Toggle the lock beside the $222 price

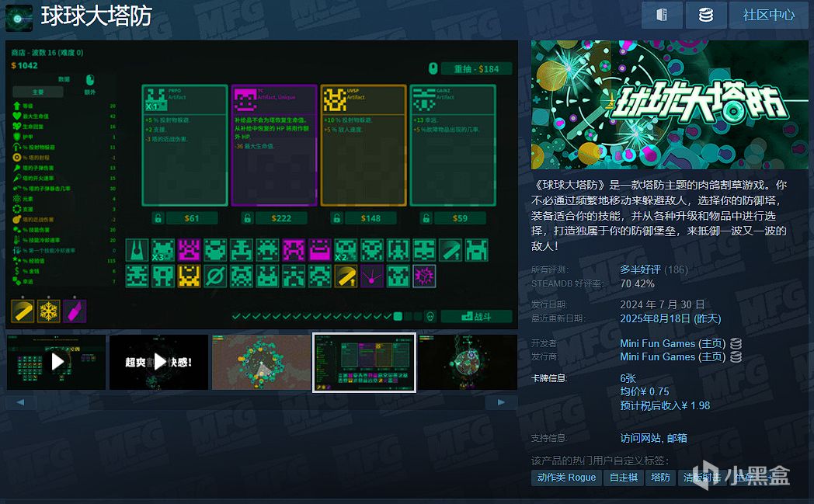(248, 218)
